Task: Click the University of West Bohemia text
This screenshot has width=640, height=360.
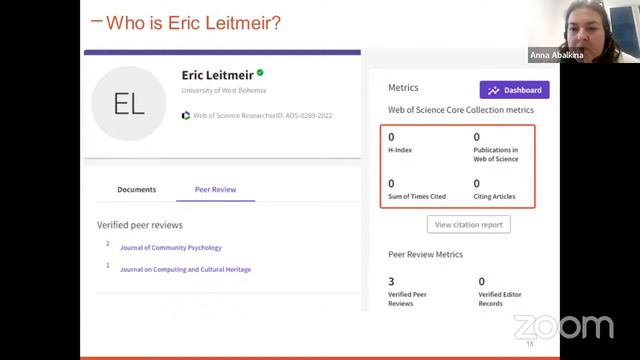Action: [x=224, y=90]
